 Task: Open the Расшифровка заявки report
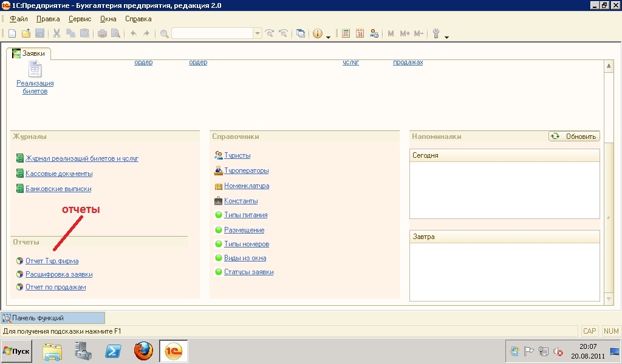pyautogui.click(x=59, y=274)
